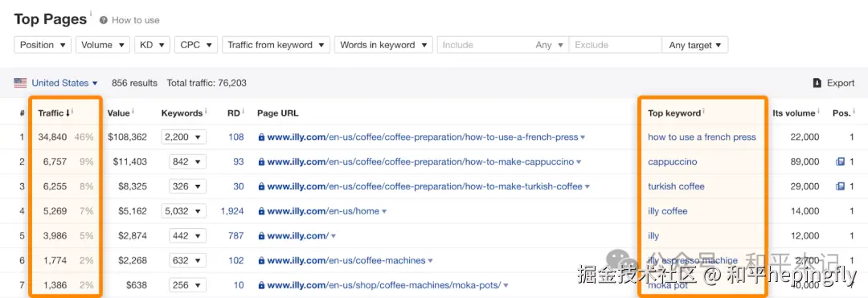
Task: Click lock icon beside french-press URL
Action: (261, 137)
